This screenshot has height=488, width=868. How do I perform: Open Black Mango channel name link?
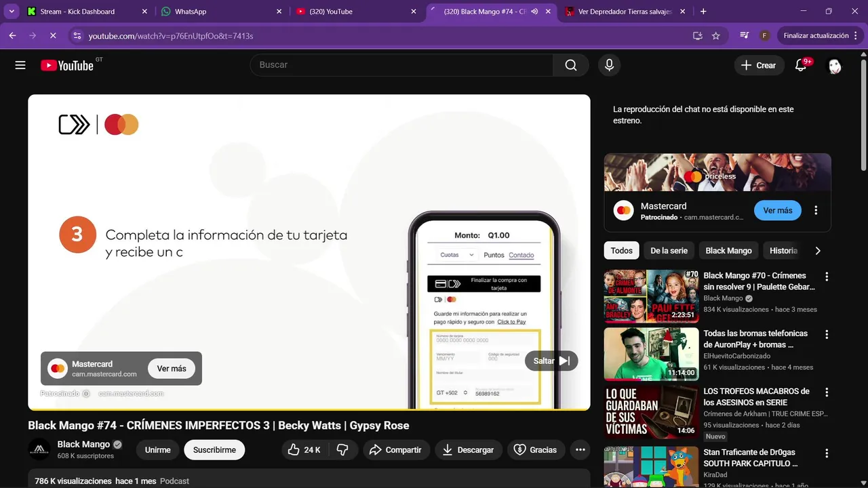pos(83,445)
